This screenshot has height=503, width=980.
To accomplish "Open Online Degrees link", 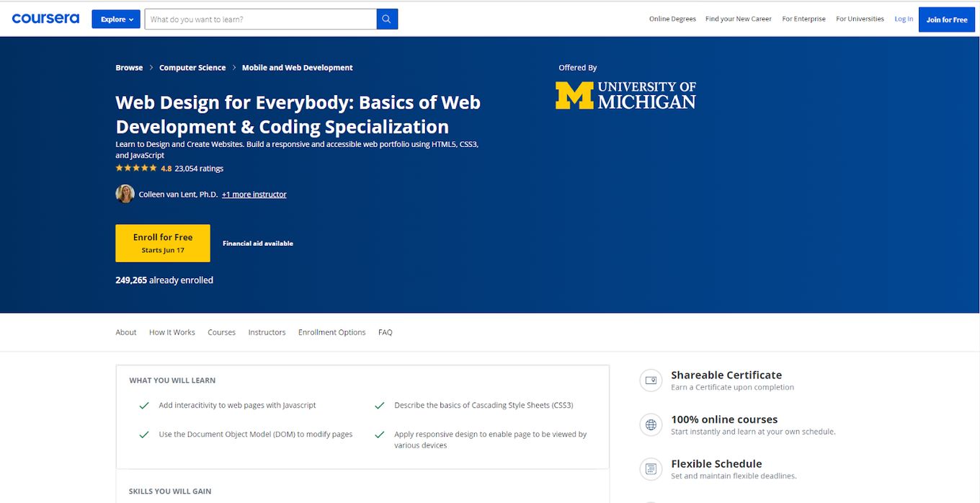I will [x=672, y=19].
